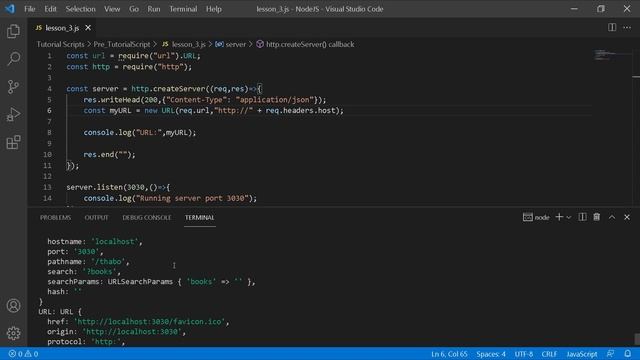Image resolution: width=640 pixels, height=360 pixels.
Task: Open the File menu
Action: pos(30,9)
